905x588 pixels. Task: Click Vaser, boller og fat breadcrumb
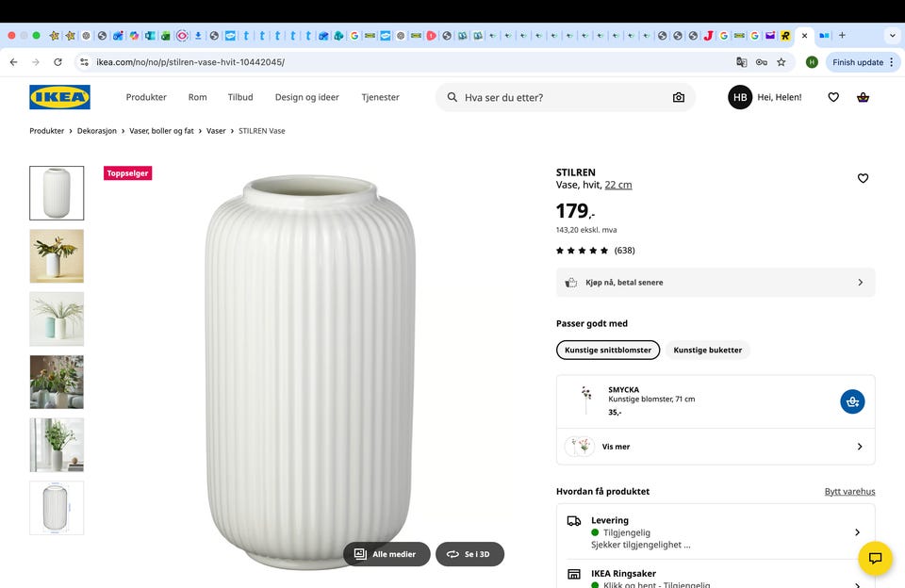161,131
